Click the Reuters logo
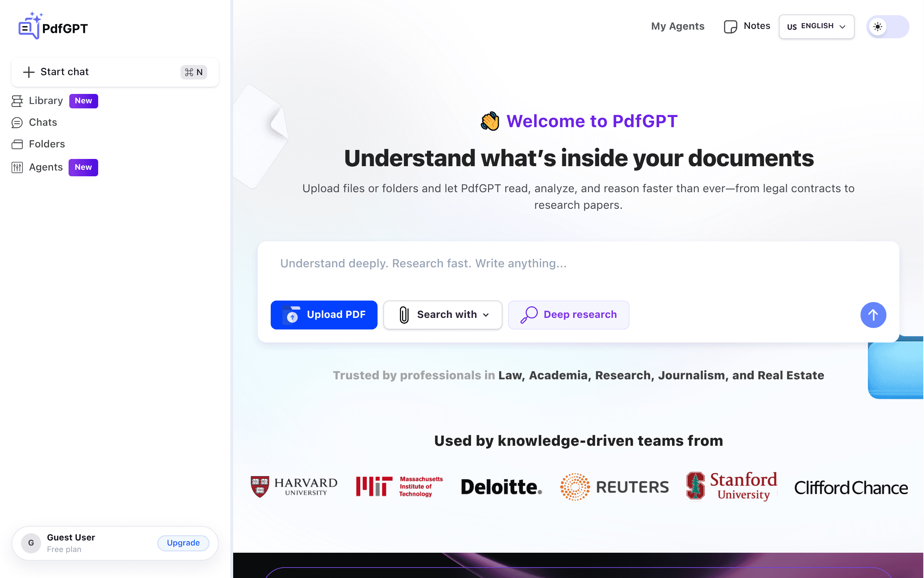The width and height of the screenshot is (924, 578). coord(614,487)
